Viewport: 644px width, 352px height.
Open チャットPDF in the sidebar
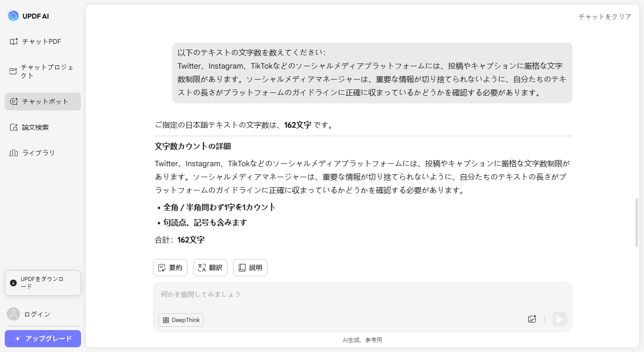pos(43,41)
